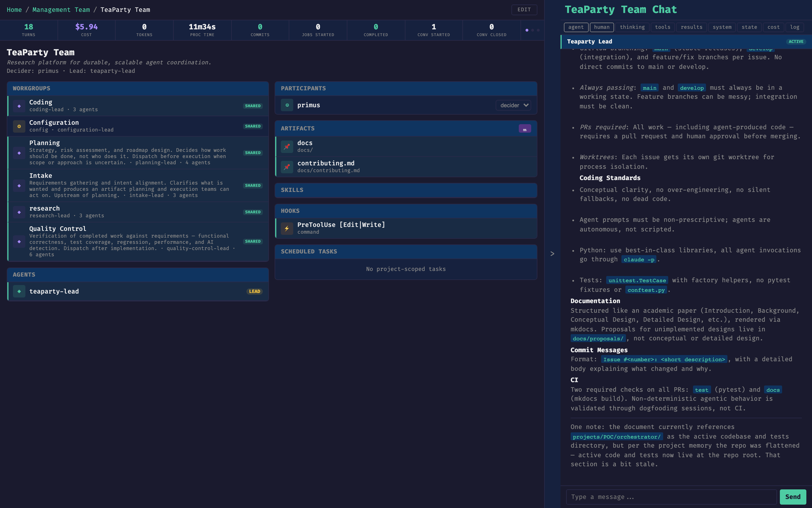Screen dimensions: 812x508
Task: Click the primus participant avatar icon
Action: tap(287, 105)
